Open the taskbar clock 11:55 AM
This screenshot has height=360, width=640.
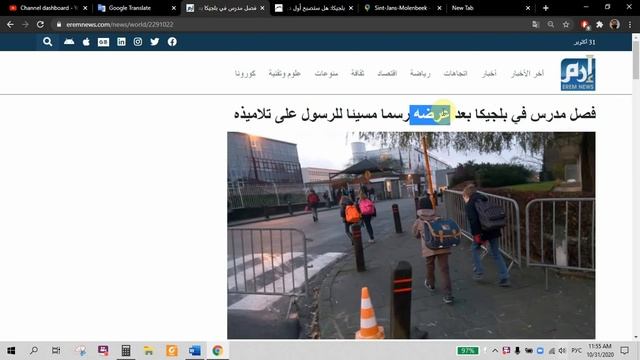[600, 351]
